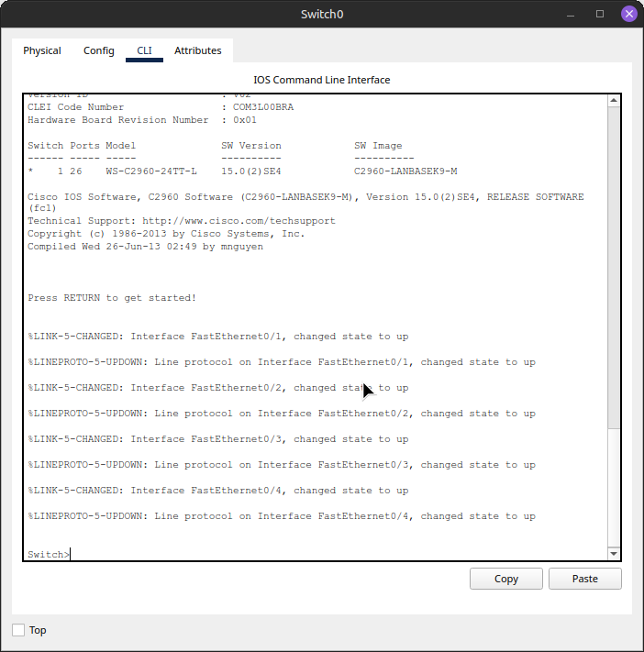Click 'Compiled Wed 26-Jun-13 02:49' line
Screen dimensions: 644x652
pyautogui.click(x=145, y=247)
